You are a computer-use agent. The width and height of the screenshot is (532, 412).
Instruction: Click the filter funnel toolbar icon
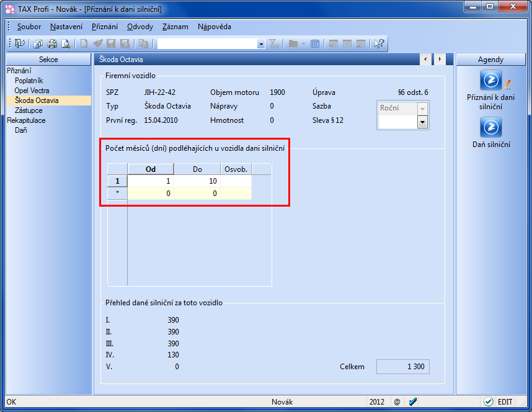(x=274, y=43)
